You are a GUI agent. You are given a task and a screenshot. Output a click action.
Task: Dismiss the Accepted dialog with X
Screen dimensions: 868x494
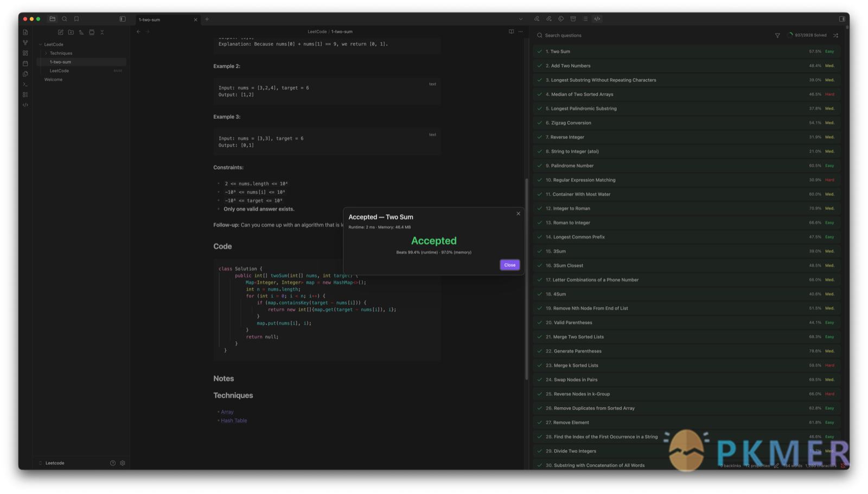click(518, 214)
